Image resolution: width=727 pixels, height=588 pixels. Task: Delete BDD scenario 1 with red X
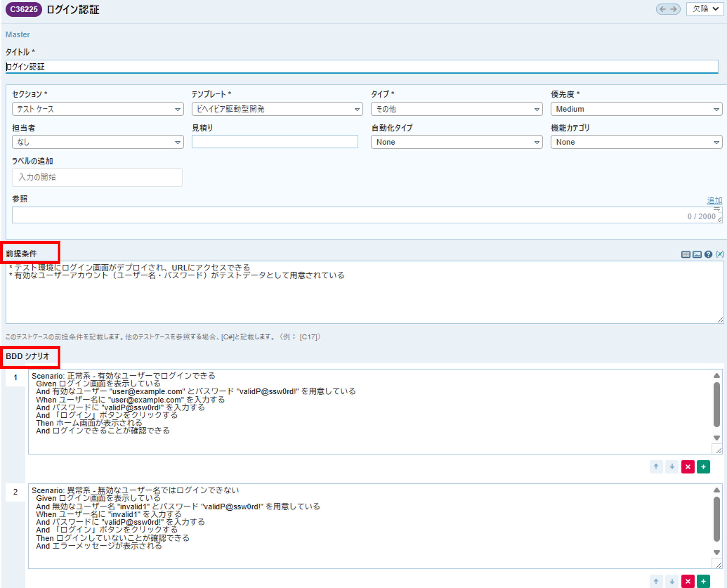point(688,467)
